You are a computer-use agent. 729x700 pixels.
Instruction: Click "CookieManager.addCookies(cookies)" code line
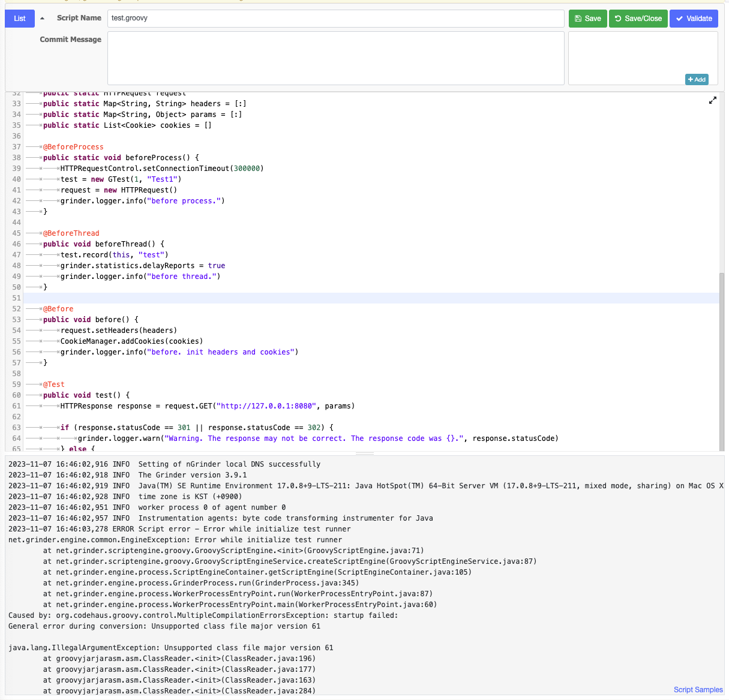[131, 341]
